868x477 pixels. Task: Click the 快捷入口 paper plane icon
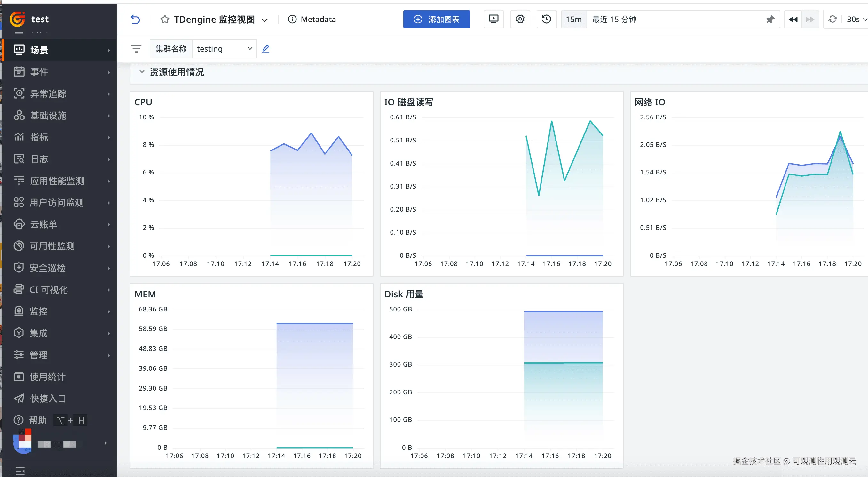(19, 398)
